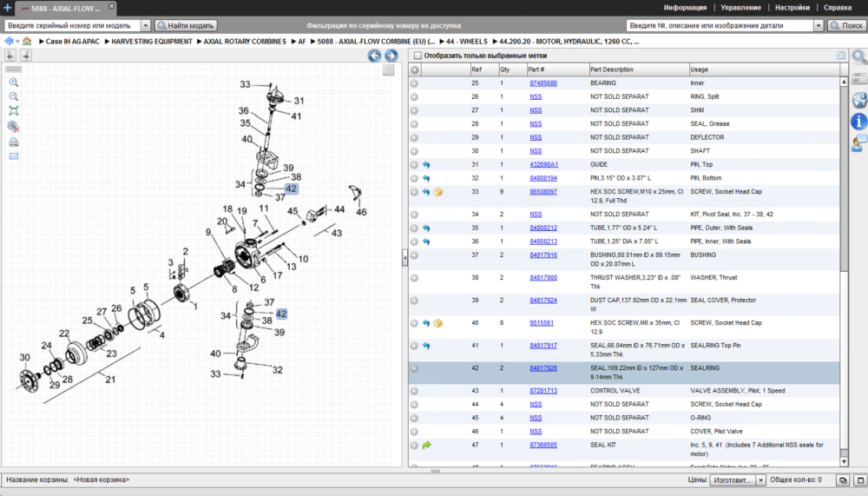Click the fit-to-window diagram icon

[x=14, y=111]
